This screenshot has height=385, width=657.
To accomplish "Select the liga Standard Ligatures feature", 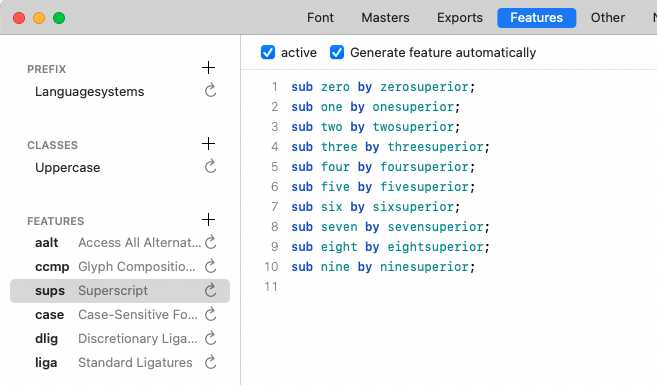I will click(120, 362).
